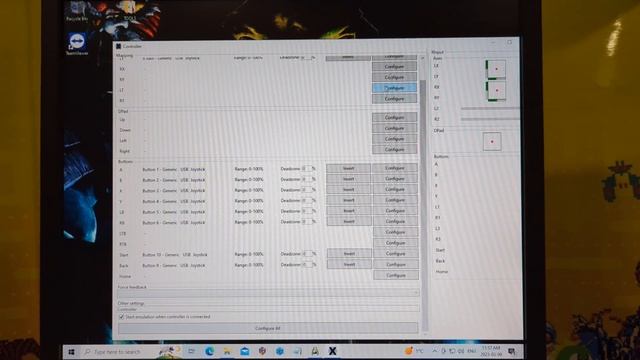Open the notification center icon
Screen dimensions: 640x360
(511, 351)
